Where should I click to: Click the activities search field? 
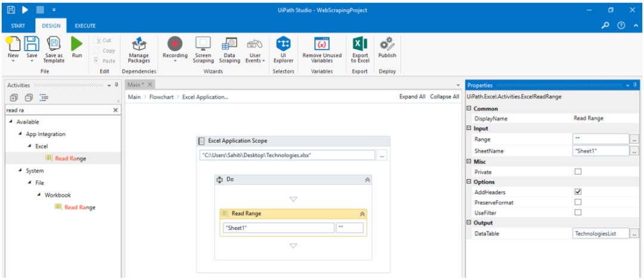click(x=58, y=110)
